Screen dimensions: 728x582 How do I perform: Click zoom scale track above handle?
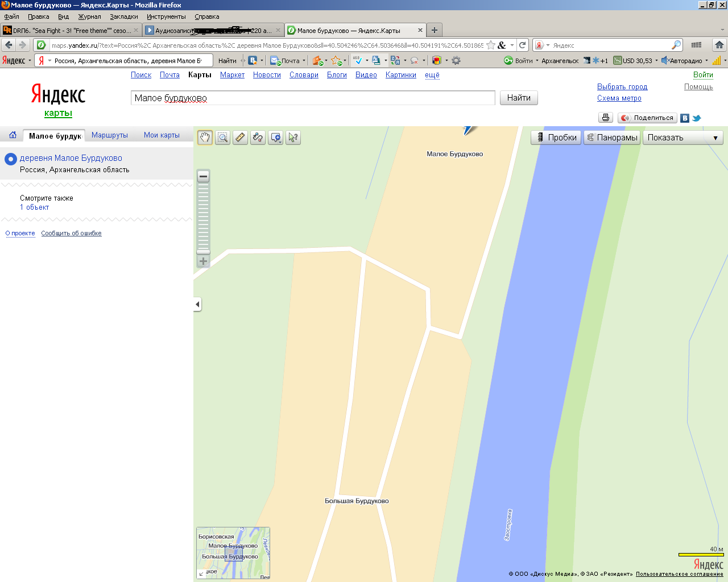pos(203,216)
